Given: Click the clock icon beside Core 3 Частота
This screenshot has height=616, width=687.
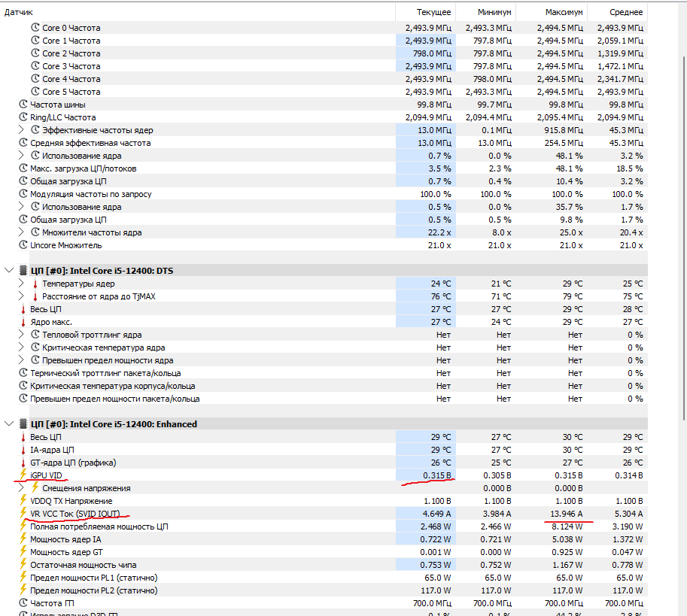Looking at the screenshot, I should click(x=35, y=66).
